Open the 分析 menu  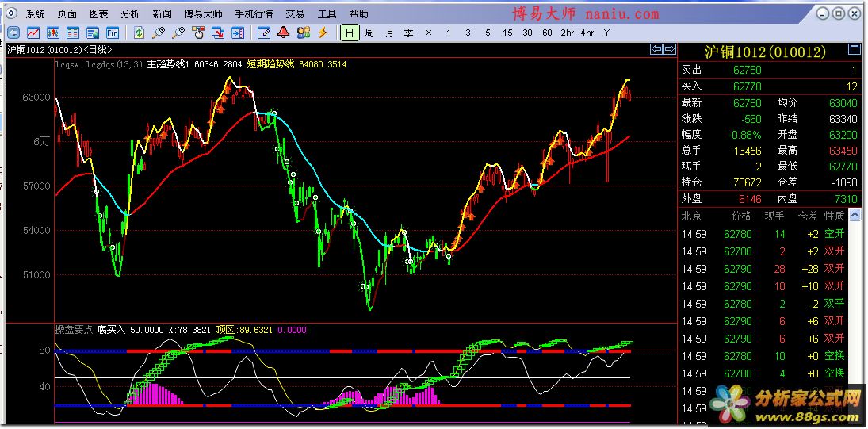(x=130, y=14)
